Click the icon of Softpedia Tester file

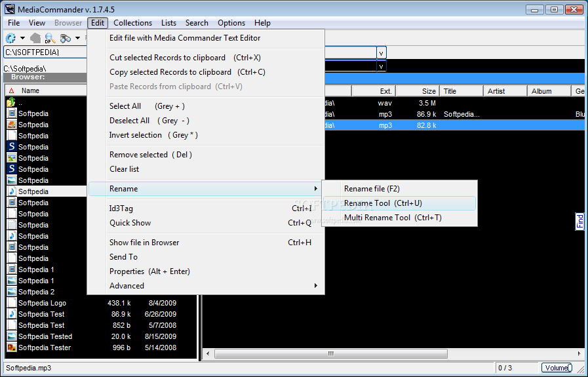[x=12, y=347]
